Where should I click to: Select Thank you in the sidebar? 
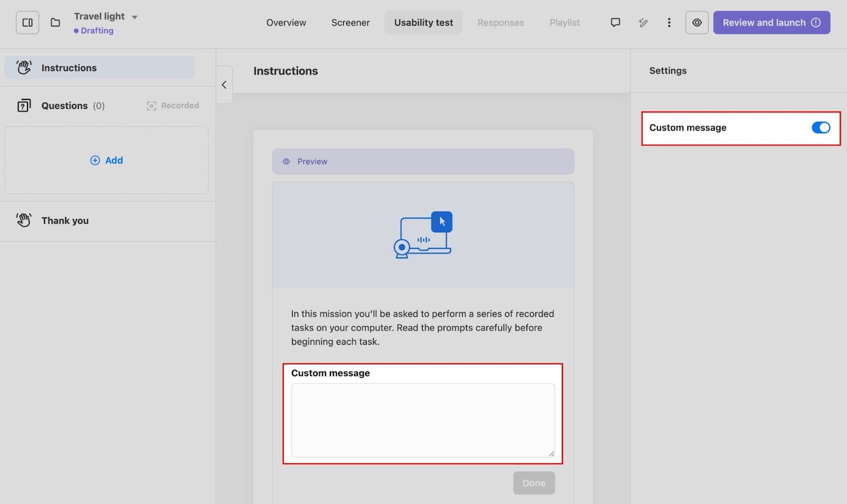65,221
